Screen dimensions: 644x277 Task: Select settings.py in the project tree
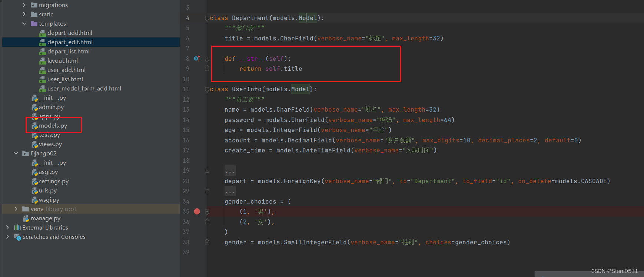click(x=54, y=181)
